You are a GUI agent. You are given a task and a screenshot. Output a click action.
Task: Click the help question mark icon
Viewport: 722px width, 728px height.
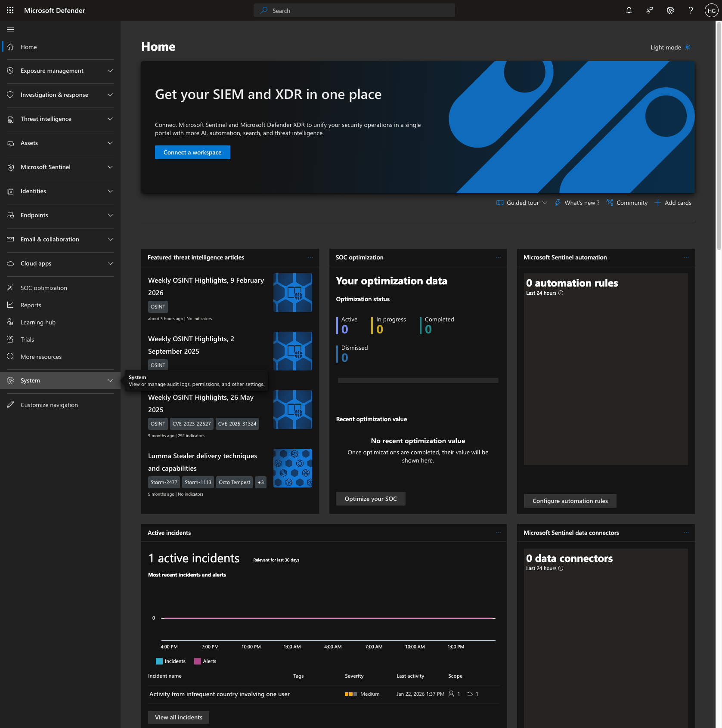691,10
